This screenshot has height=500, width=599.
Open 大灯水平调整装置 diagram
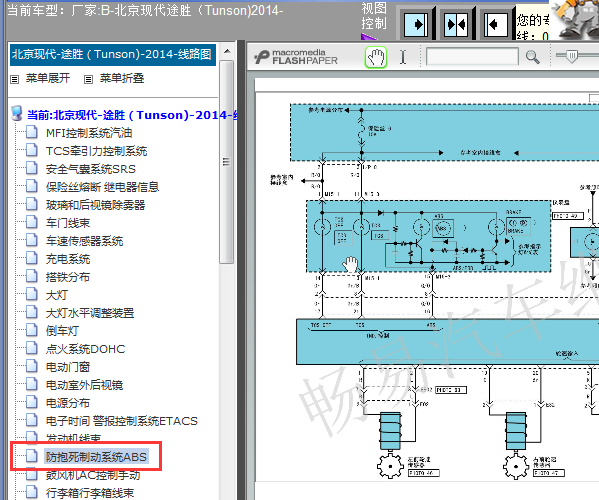point(90,313)
